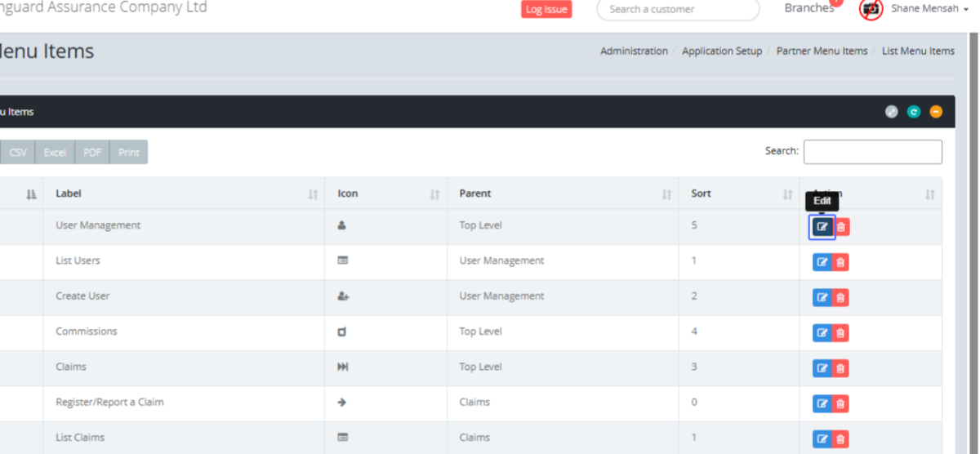Focus the table Search input box

click(x=872, y=152)
